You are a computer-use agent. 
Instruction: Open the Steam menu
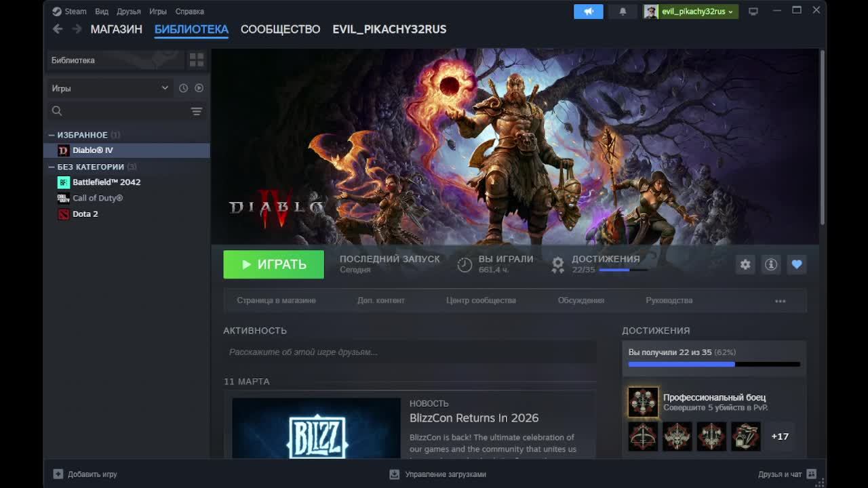(x=75, y=12)
